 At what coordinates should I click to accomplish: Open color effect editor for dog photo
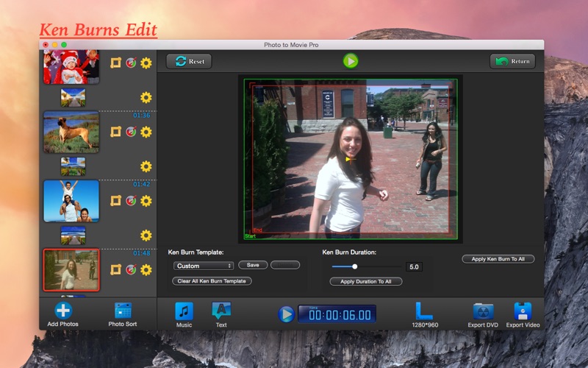tap(131, 132)
